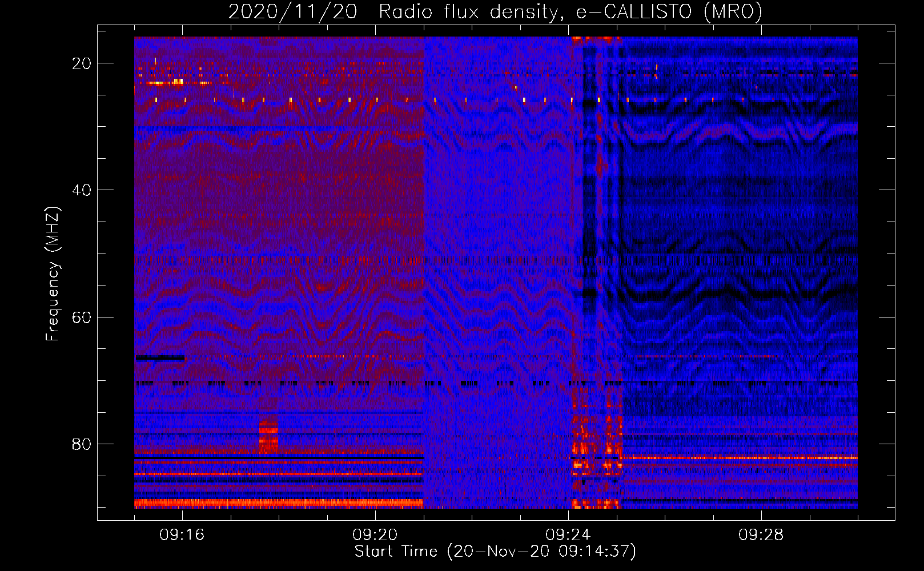Click the 09:16 time tick label
Screen dimensions: 924x571
182,535
